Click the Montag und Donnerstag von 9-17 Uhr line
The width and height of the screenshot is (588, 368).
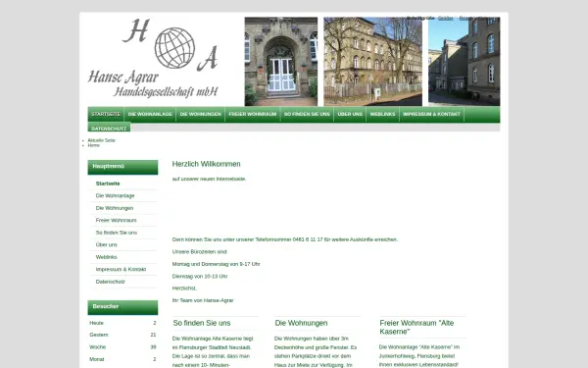pos(216,264)
